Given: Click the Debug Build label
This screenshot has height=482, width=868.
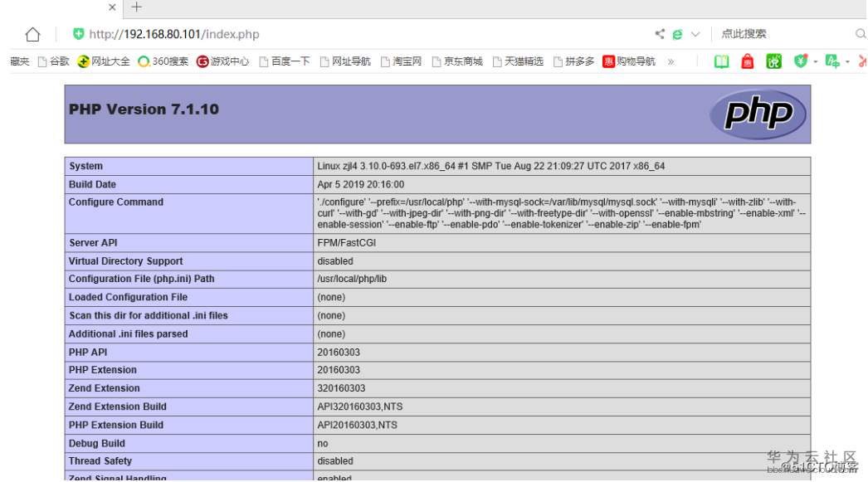Looking at the screenshot, I should [97, 443].
